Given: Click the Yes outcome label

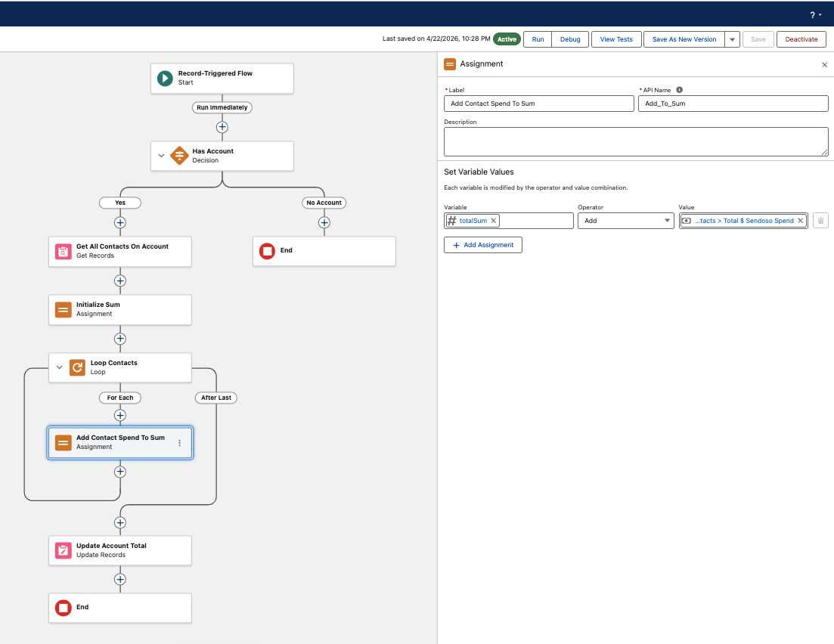Looking at the screenshot, I should click(x=120, y=203).
